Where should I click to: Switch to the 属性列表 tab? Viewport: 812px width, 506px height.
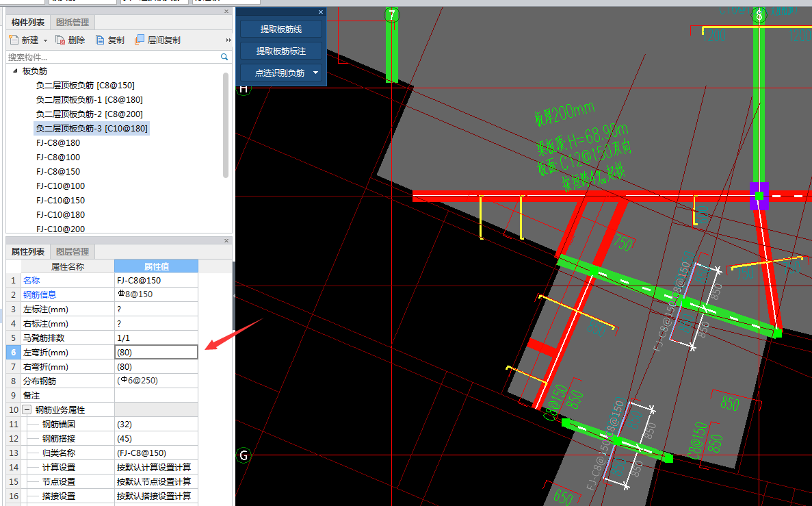pos(28,251)
